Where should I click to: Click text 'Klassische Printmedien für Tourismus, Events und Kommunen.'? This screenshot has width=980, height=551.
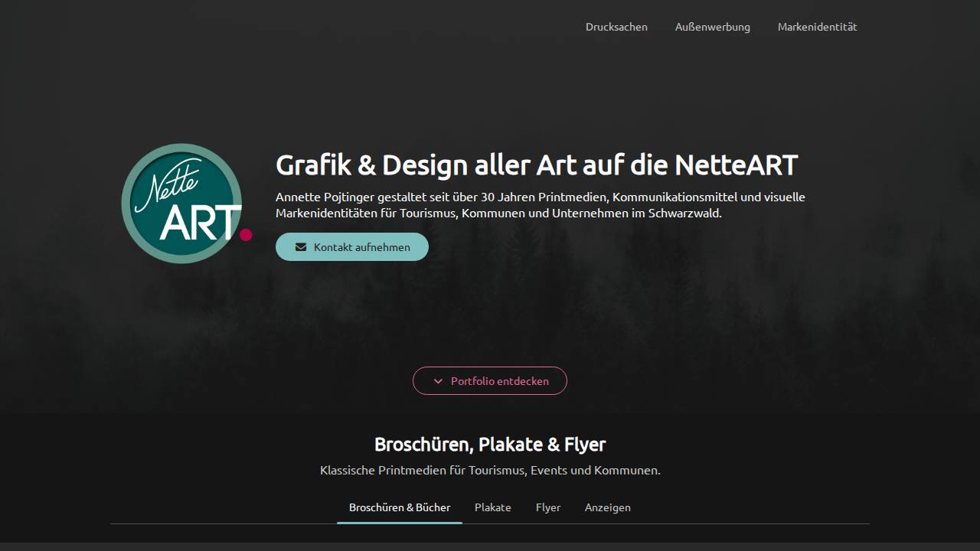pyautogui.click(x=490, y=470)
